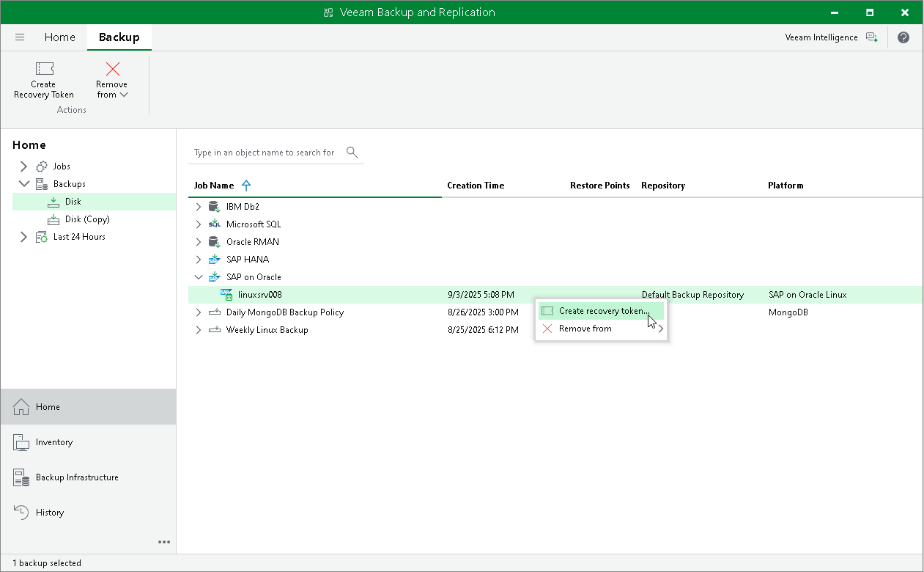Click the Backups icon in the tree

point(42,184)
